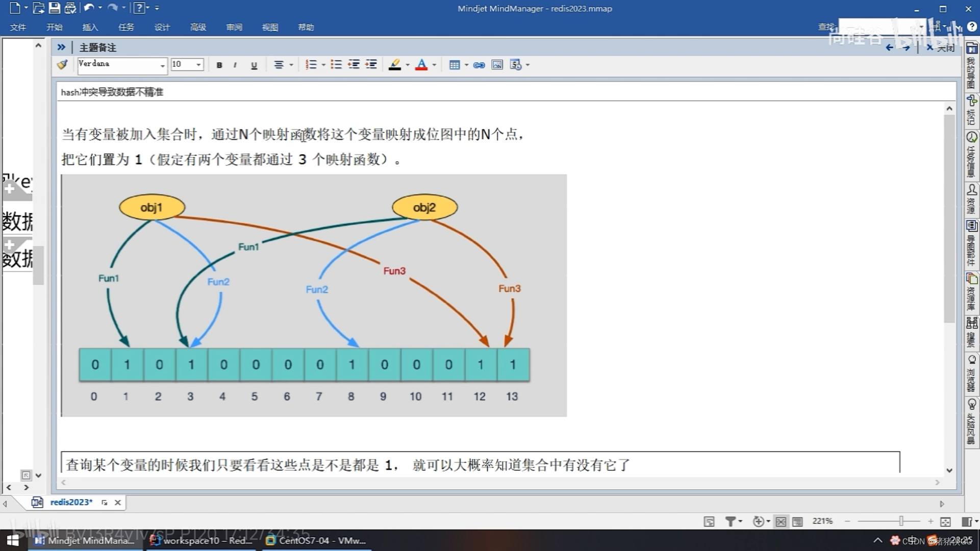Click the zoom in plus button
This screenshot has width=980, height=551.
[931, 521]
